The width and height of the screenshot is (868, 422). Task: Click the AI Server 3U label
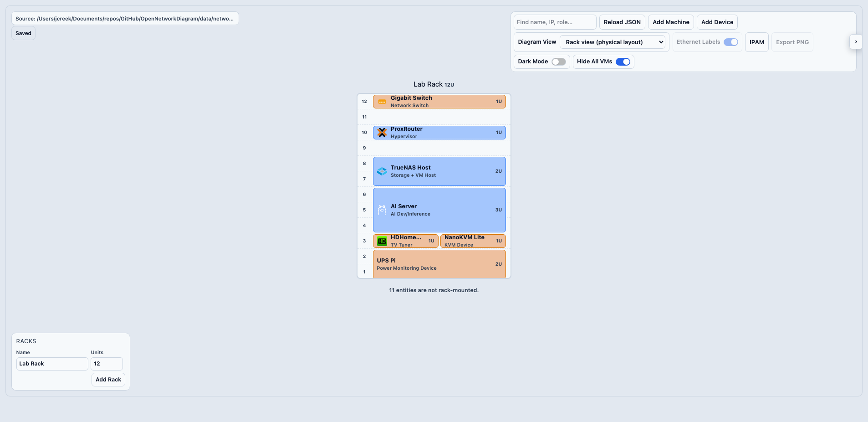[498, 210]
